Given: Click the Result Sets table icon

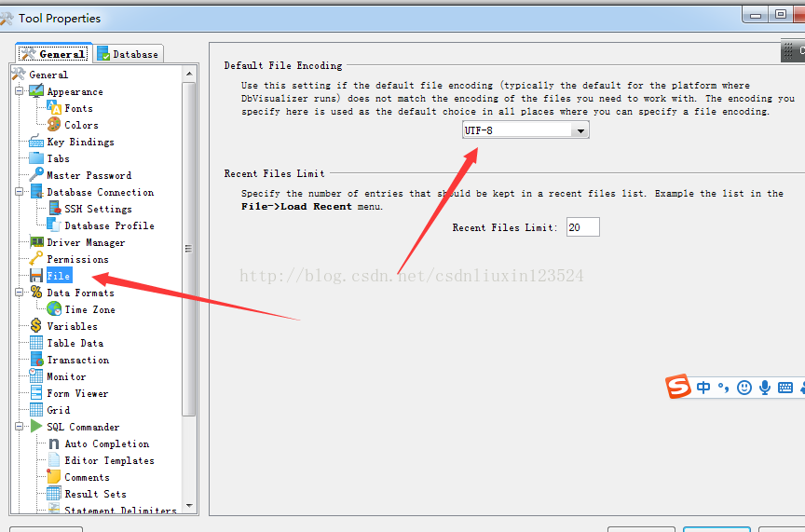Looking at the screenshot, I should click(54, 494).
